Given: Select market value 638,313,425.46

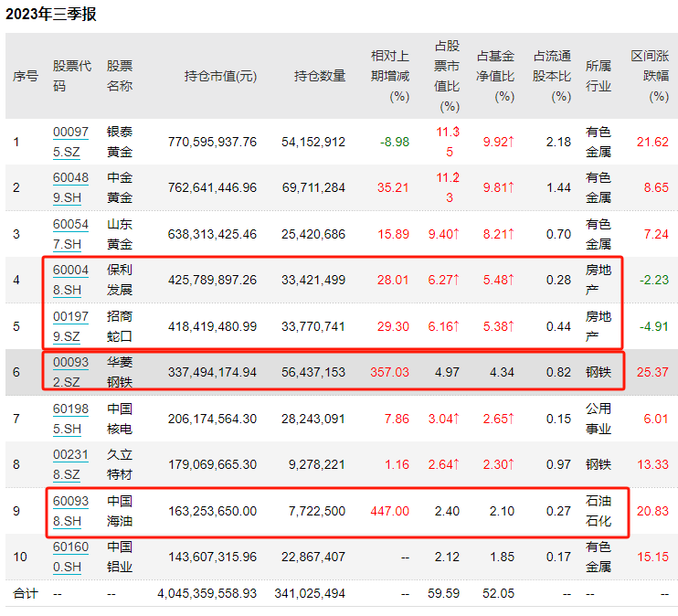Looking at the screenshot, I should (212, 234).
